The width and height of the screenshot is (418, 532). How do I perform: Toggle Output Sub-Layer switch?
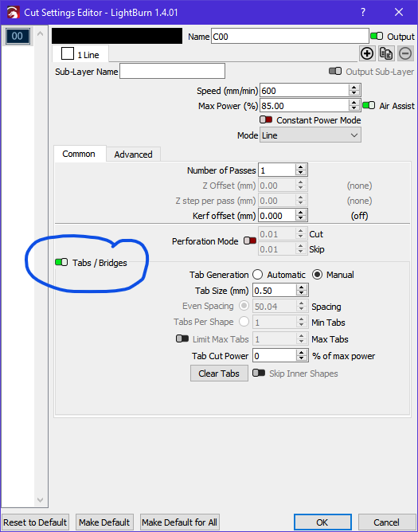(x=335, y=71)
